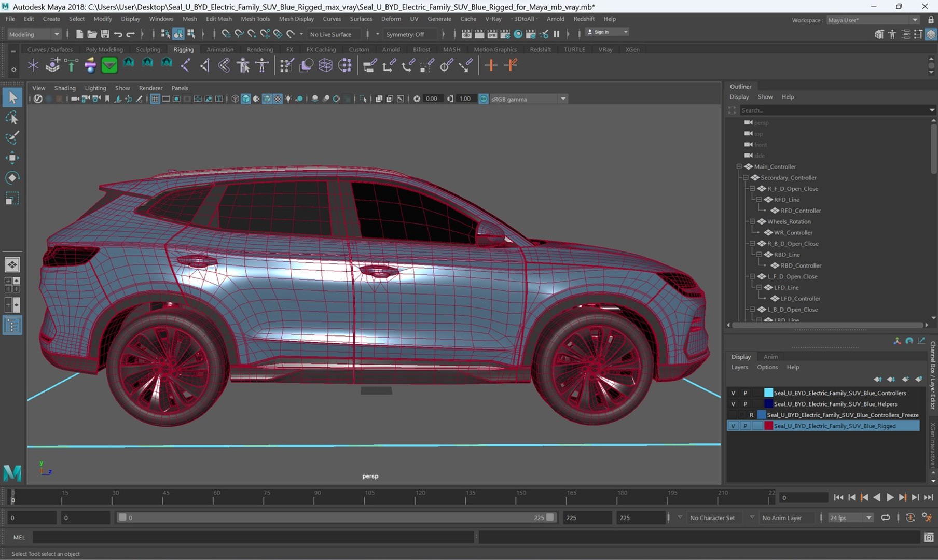The image size is (938, 560).
Task: Switch to the Animation shelf tab
Action: coord(220,49)
